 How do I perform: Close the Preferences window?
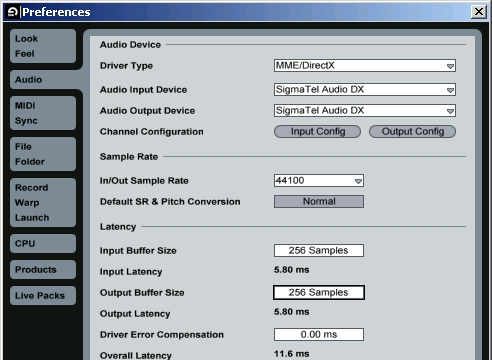click(479, 12)
